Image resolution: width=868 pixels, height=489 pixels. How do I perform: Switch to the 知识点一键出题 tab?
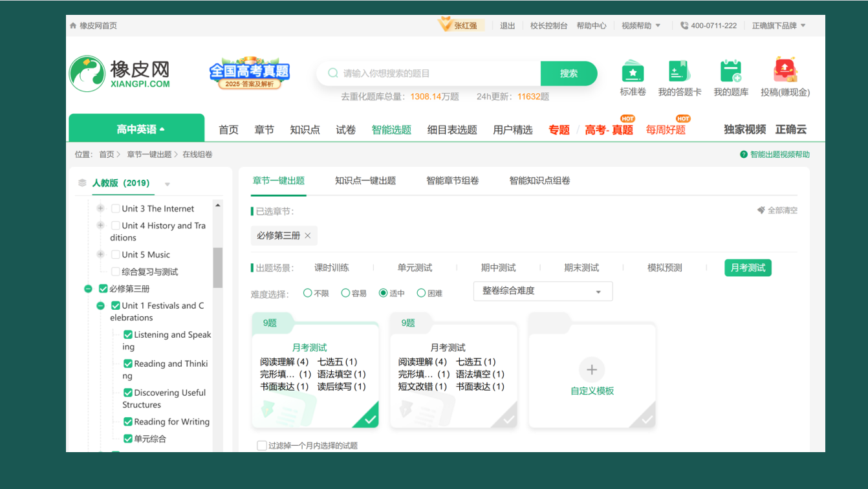point(365,181)
